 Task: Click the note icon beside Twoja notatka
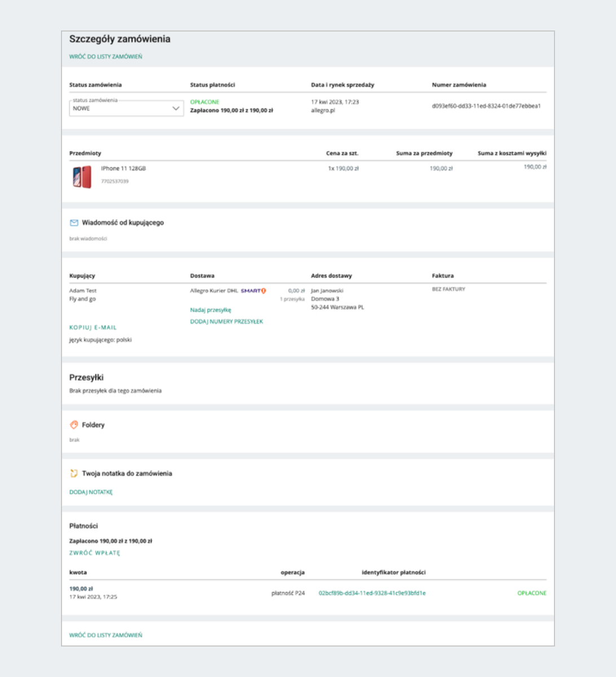point(74,473)
